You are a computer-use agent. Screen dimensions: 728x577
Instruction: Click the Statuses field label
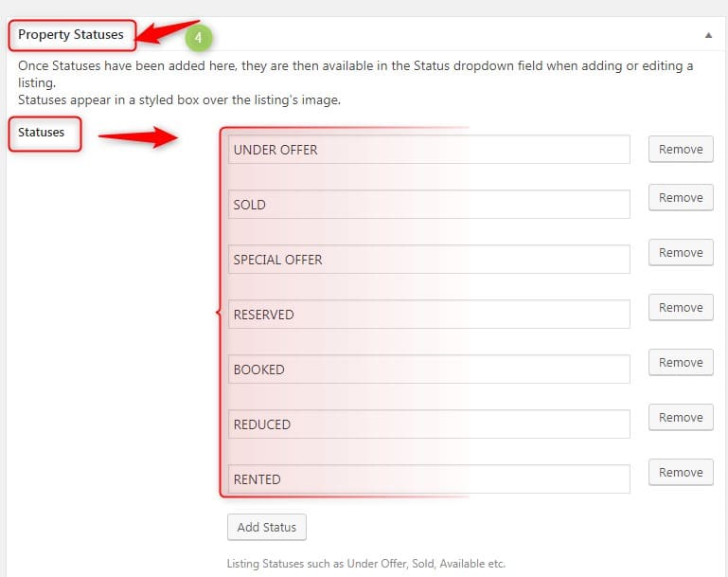pos(42,133)
